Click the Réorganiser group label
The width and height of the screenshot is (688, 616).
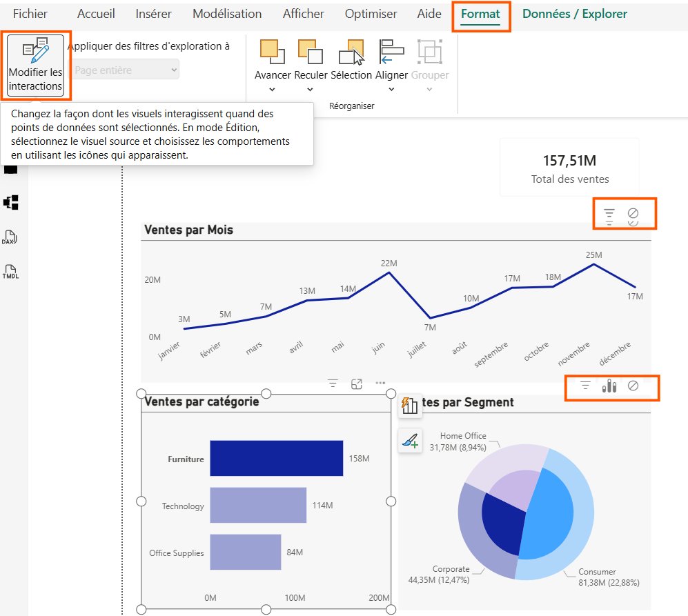[x=351, y=106]
